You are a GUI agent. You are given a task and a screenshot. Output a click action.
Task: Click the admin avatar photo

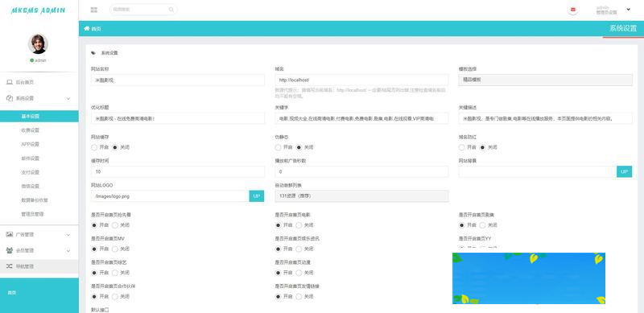(x=38, y=43)
